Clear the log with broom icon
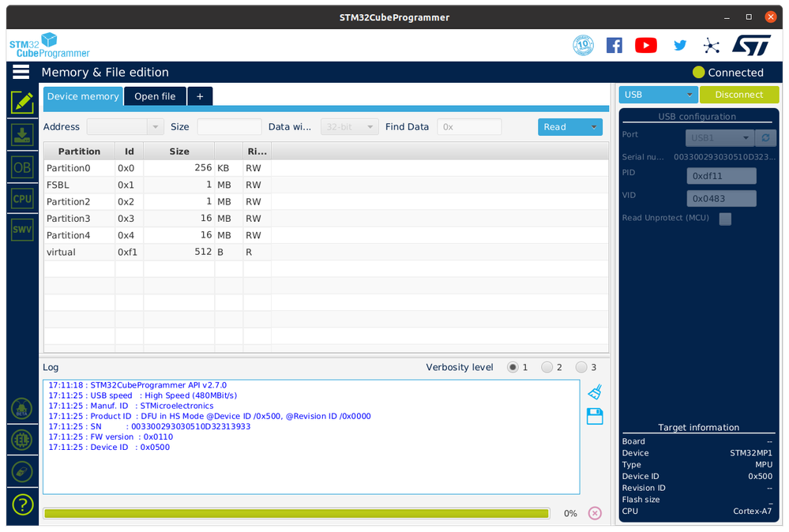Viewport: 789px width, 532px height. (595, 392)
